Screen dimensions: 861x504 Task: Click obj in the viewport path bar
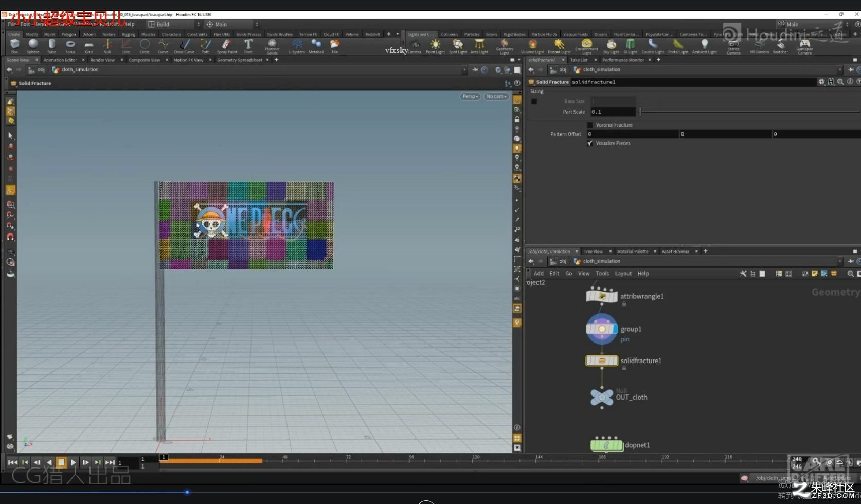coord(41,70)
